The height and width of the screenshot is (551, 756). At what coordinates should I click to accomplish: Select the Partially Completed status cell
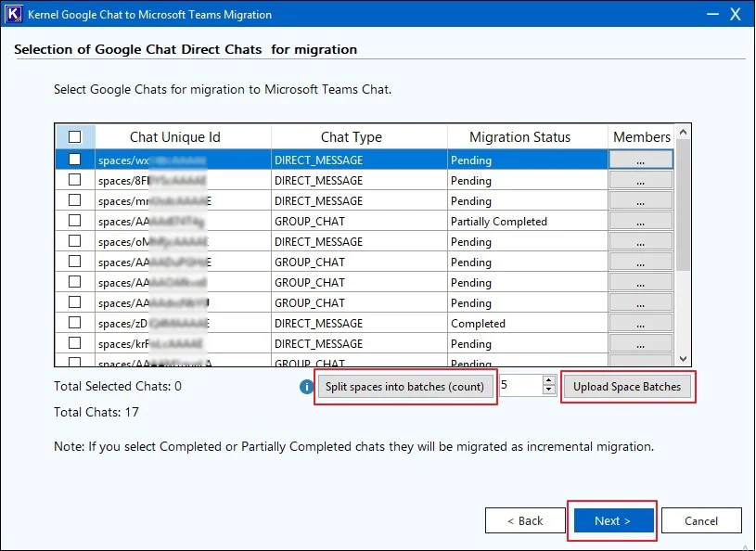point(528,222)
